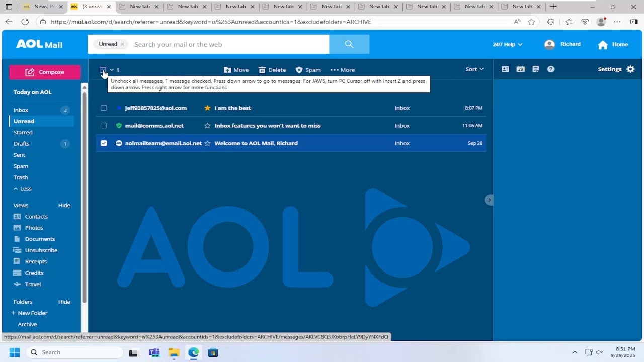
Task: Open Windows Start menu
Action: pos(14,352)
